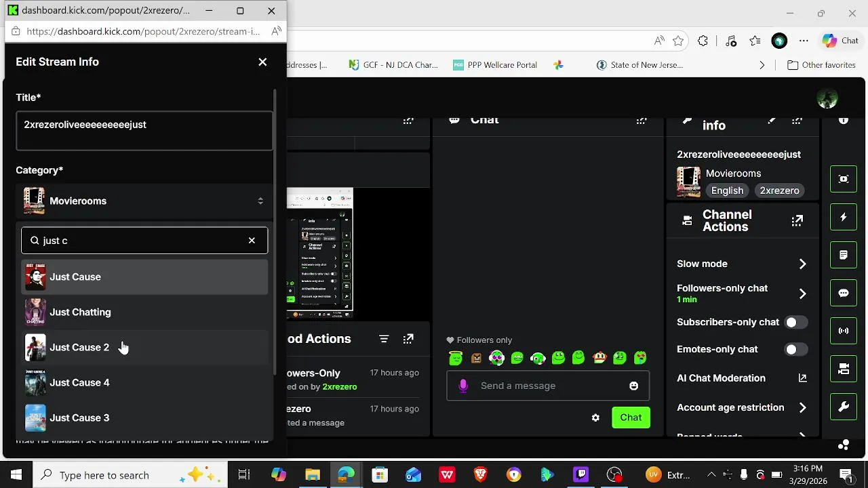The image size is (868, 488).
Task: Insert the brown angry face emote
Action: (x=476, y=358)
